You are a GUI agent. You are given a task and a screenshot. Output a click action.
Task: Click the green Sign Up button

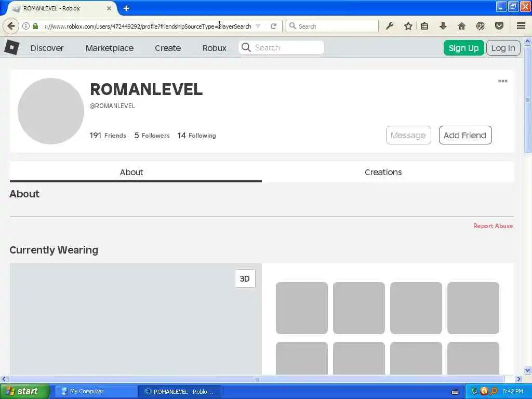pos(463,48)
